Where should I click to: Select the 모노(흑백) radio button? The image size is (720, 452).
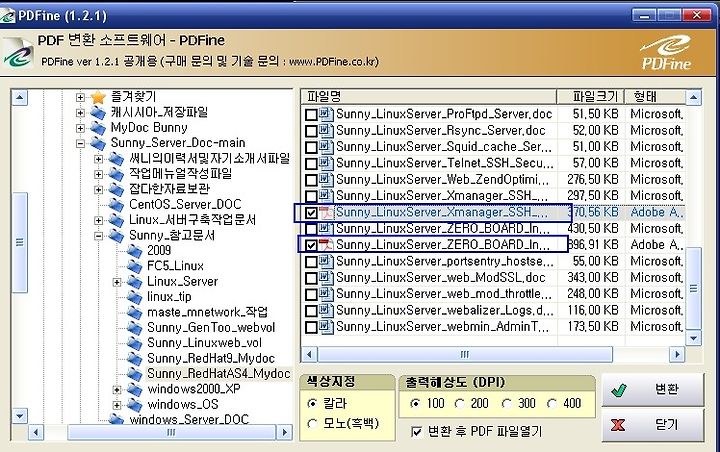pyautogui.click(x=312, y=424)
